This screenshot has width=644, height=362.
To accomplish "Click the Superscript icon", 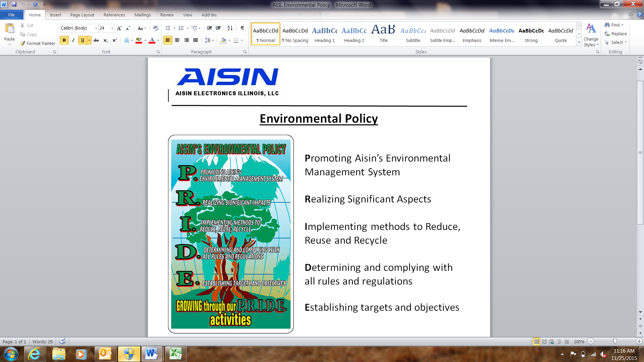I will point(114,40).
